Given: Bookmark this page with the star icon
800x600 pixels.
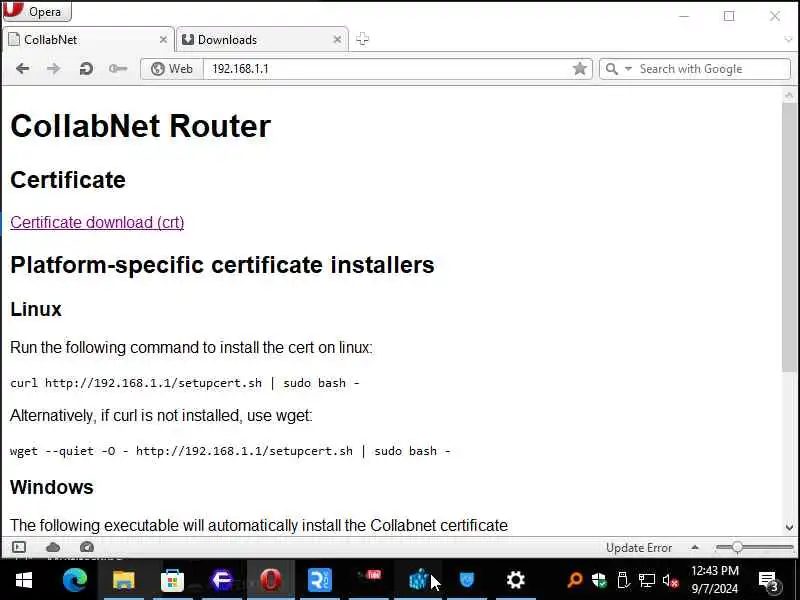Looking at the screenshot, I should click(x=580, y=68).
